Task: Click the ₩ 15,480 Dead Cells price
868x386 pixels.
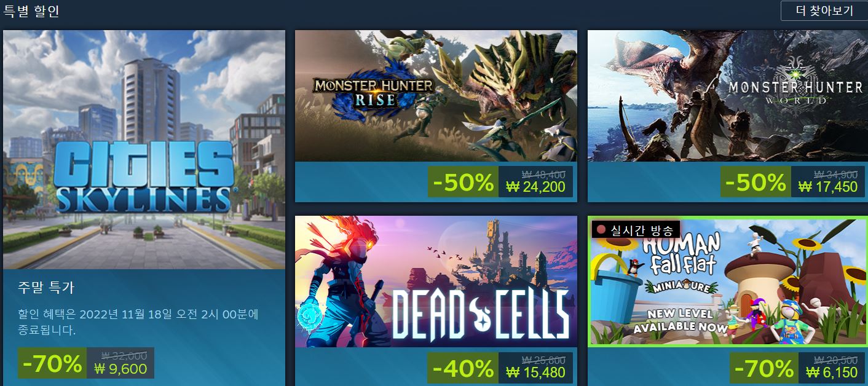Action: 535,372
